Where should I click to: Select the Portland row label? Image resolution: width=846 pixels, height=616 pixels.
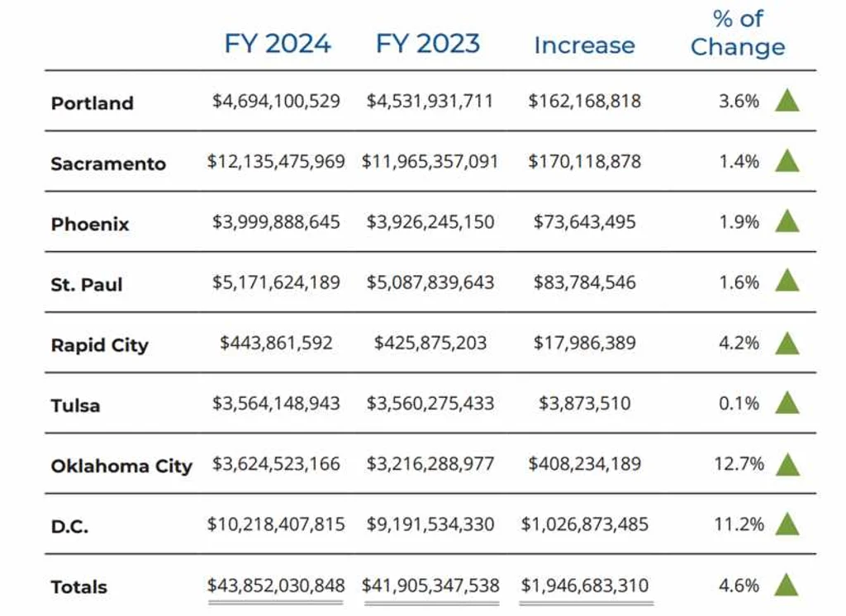[x=92, y=103]
